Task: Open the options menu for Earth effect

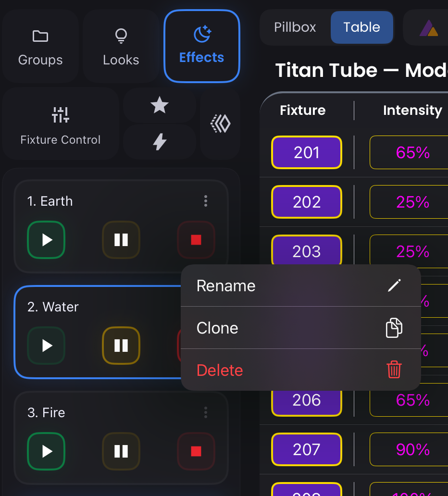Action: (205, 201)
